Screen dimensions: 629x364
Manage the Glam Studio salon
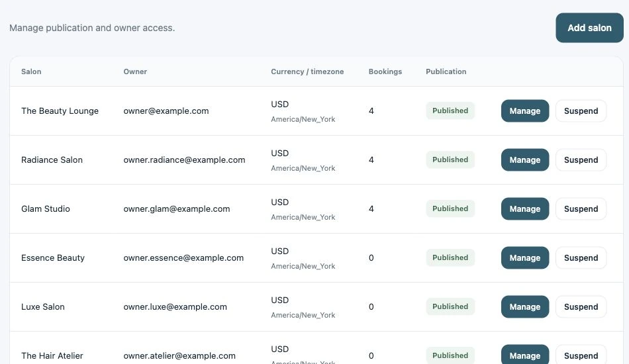click(524, 208)
